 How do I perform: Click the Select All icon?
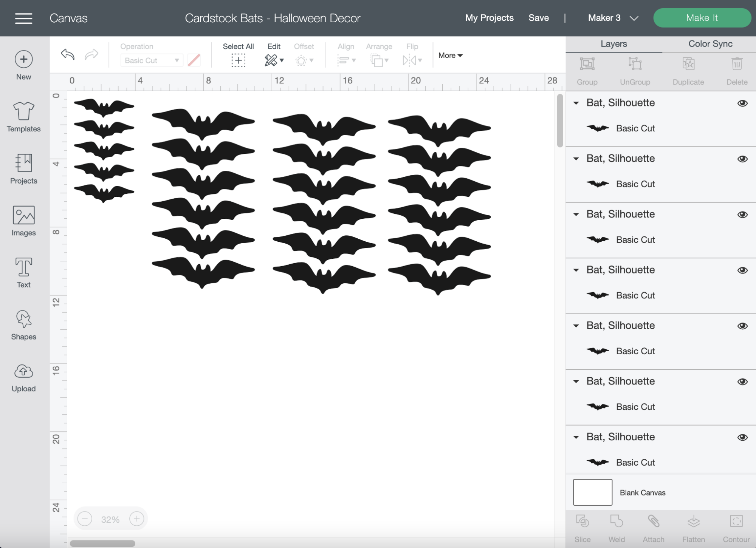pos(238,60)
